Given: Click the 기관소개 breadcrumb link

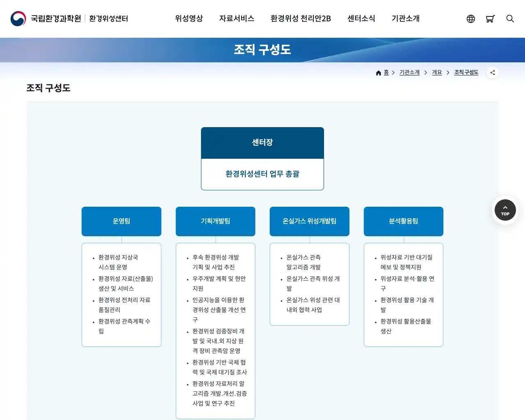Looking at the screenshot, I should point(409,73).
